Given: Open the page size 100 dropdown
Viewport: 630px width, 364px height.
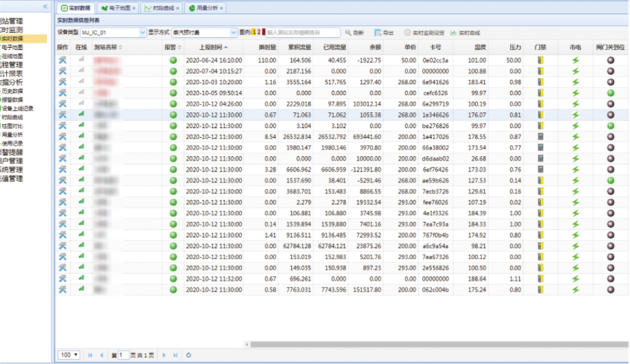Looking at the screenshot, I should (x=69, y=355).
